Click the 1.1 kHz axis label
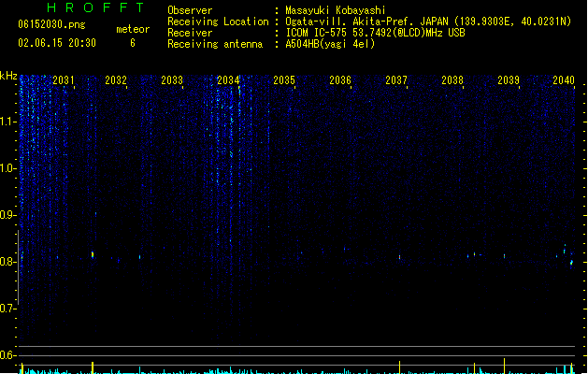This screenshot has height=374, width=588. point(7,122)
